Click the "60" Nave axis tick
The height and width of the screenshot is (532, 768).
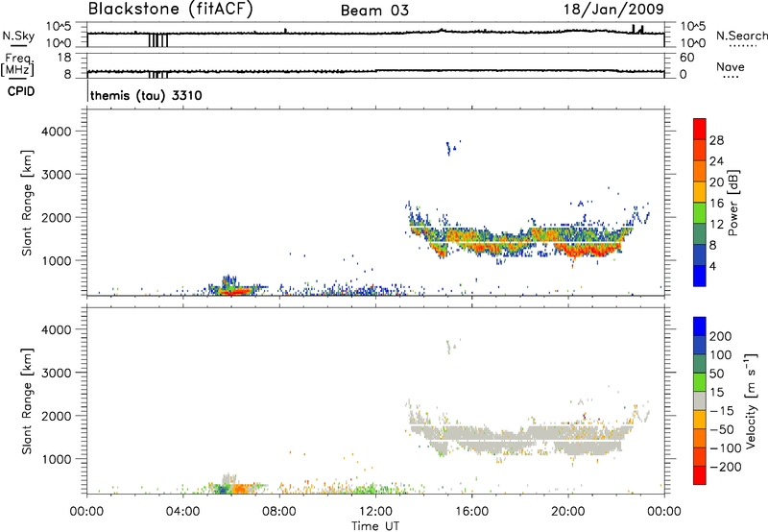(x=686, y=58)
